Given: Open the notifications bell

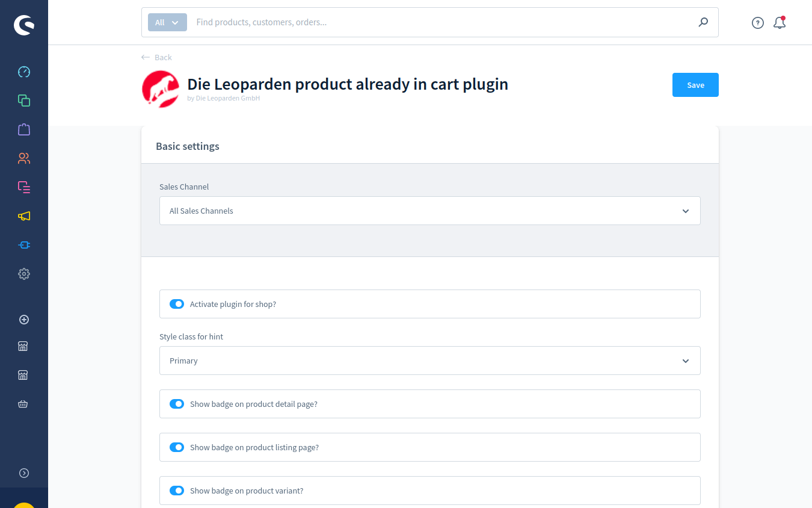Looking at the screenshot, I should point(780,23).
